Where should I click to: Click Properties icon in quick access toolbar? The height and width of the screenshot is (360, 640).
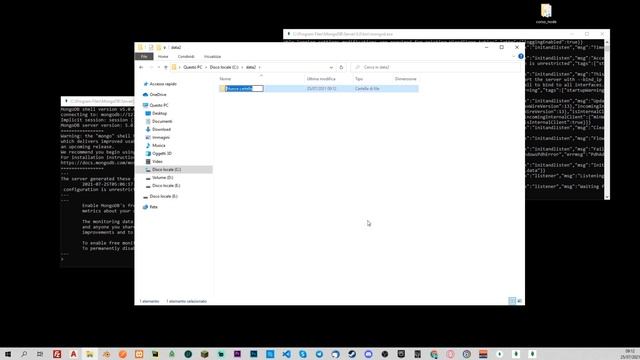click(x=151, y=47)
